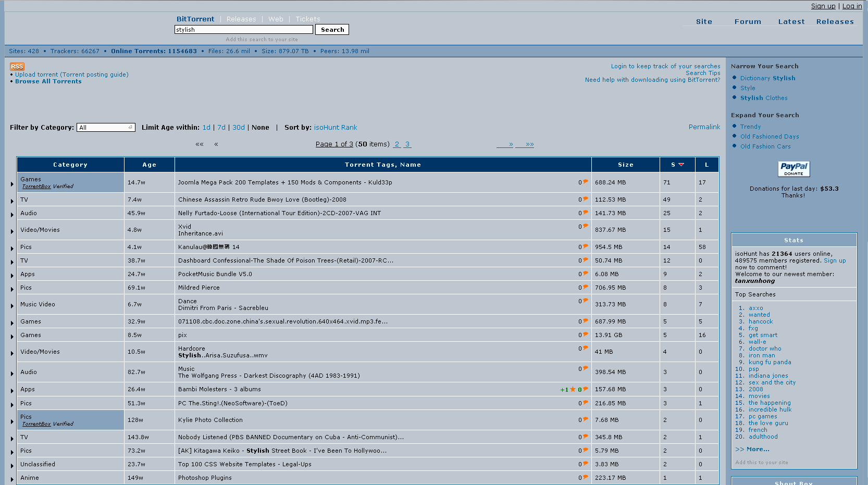
Task: Expand the Chinese Assassin torrent row arrow
Action: click(x=12, y=201)
